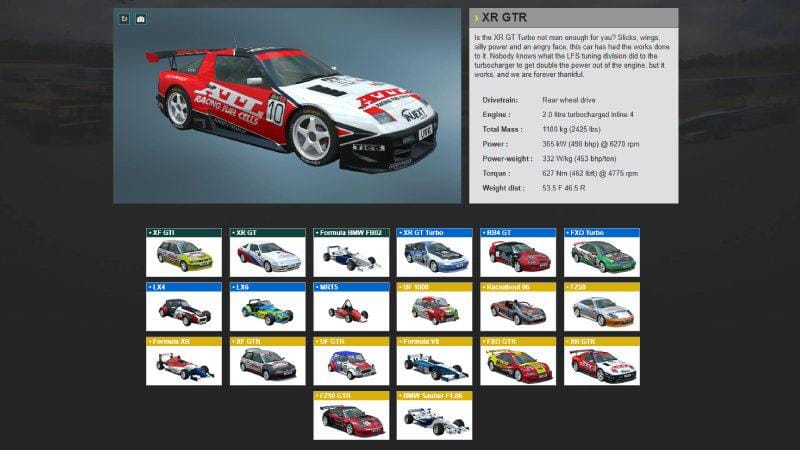Open the BMW Sauber F1.06 car card

(x=434, y=415)
